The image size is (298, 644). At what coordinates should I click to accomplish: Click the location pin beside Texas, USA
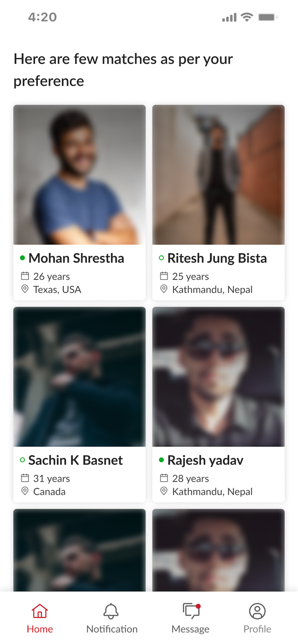[25, 289]
